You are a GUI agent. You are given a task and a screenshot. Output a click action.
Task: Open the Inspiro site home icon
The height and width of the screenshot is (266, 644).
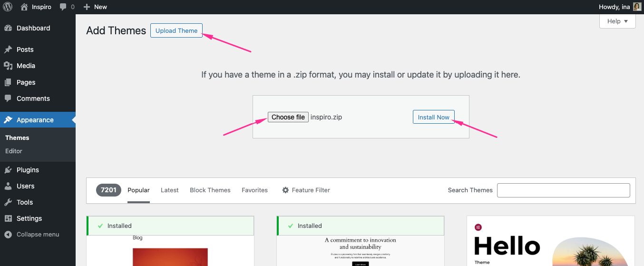[x=24, y=7]
